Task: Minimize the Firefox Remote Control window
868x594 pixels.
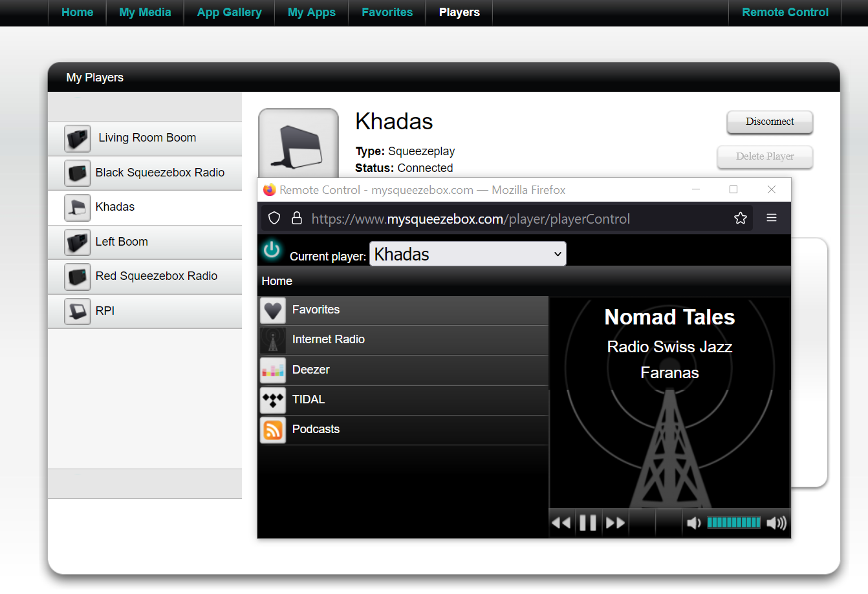Action: pos(696,189)
